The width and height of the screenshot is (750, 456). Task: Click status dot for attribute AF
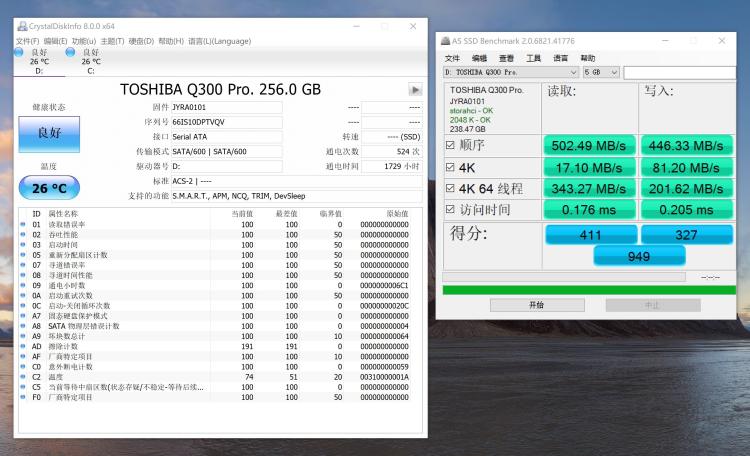[23, 356]
